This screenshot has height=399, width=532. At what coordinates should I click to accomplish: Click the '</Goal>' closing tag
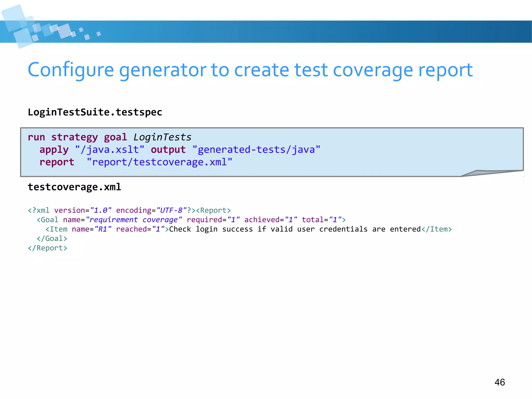click(x=52, y=239)
